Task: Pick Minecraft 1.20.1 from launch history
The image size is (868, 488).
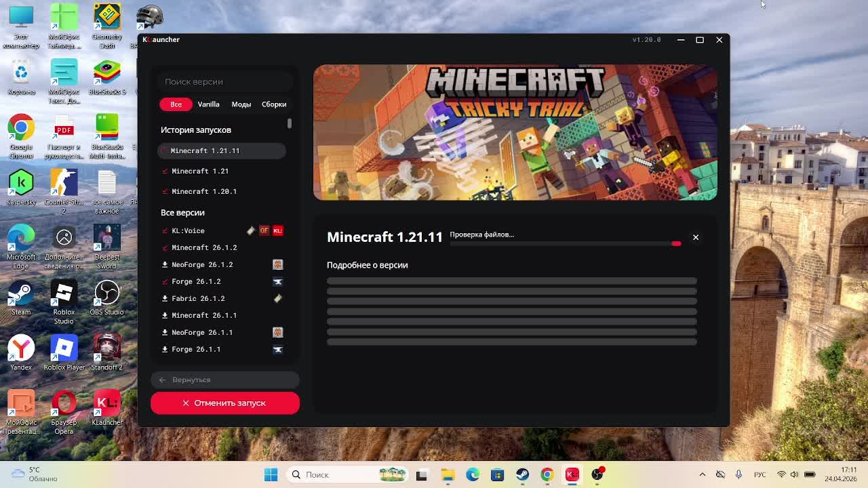Action: pos(222,191)
